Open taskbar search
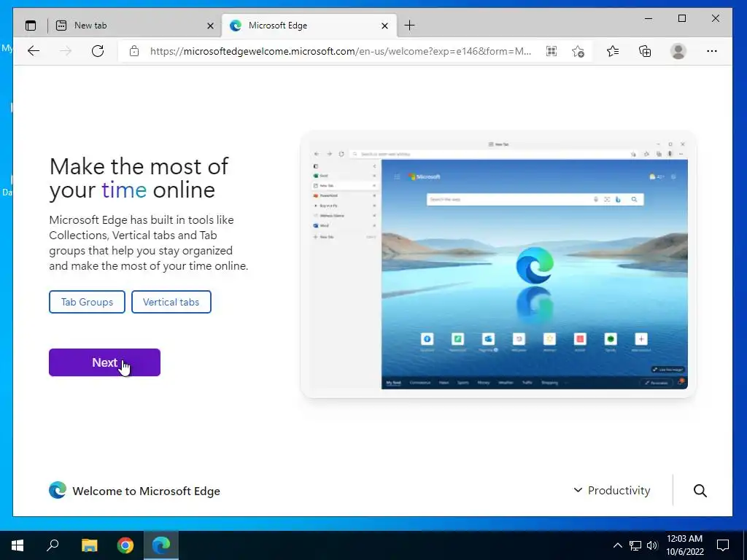 [53, 545]
